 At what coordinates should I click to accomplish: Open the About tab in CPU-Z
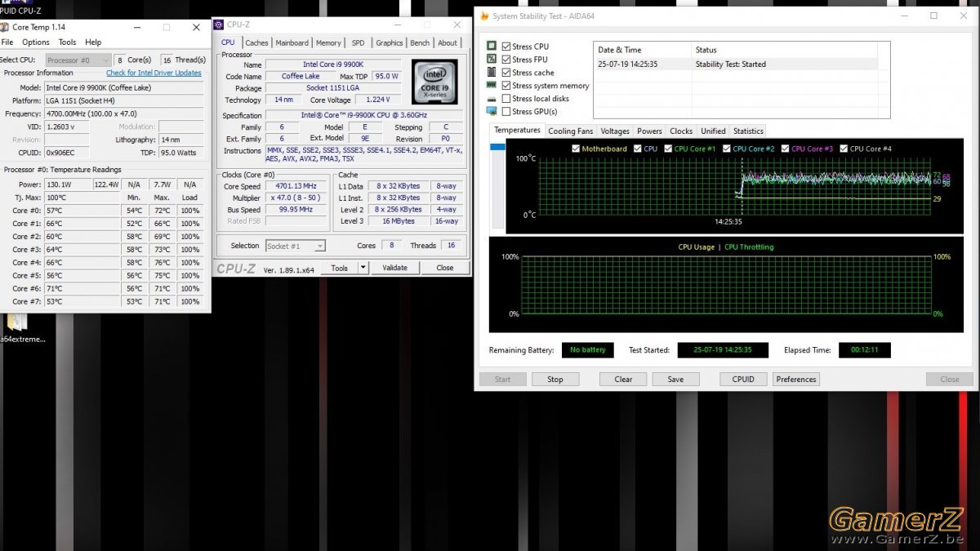[448, 43]
